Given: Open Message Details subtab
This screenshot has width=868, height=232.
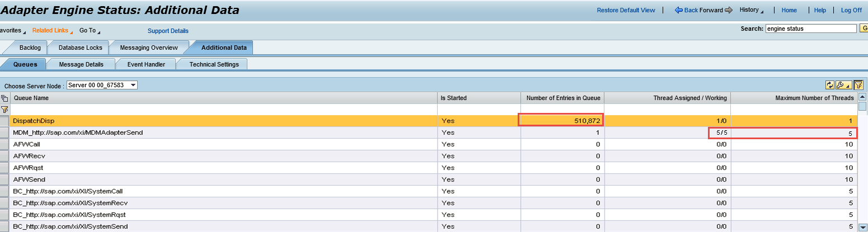Looking at the screenshot, I should click(x=81, y=64).
